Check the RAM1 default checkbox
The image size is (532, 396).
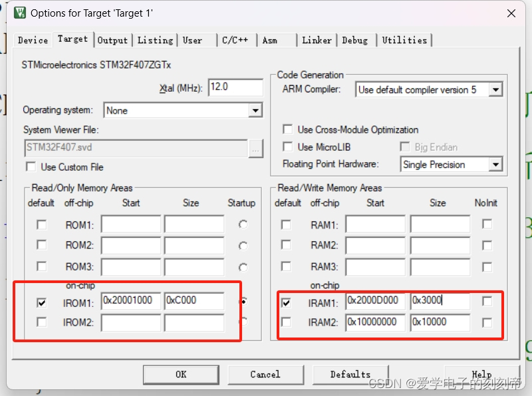pyautogui.click(x=286, y=225)
